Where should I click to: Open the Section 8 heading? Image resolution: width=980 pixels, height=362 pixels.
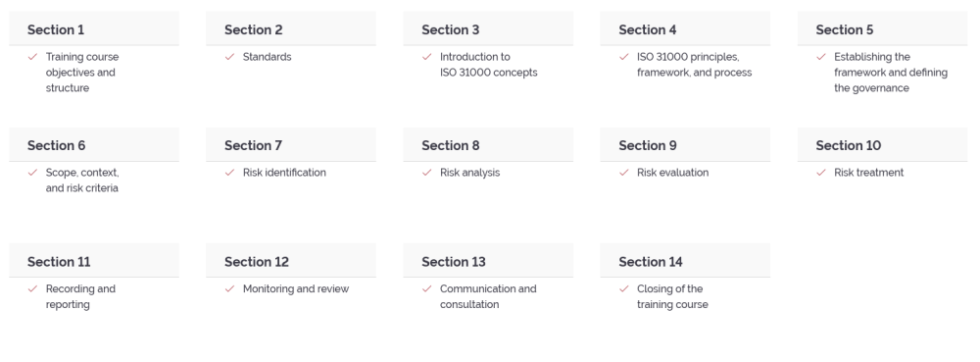click(x=488, y=145)
